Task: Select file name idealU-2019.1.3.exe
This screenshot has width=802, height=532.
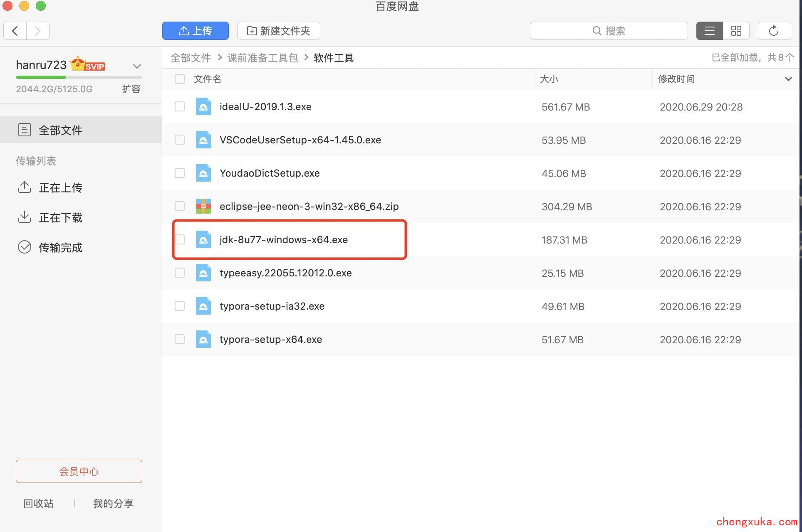Action: click(x=265, y=107)
